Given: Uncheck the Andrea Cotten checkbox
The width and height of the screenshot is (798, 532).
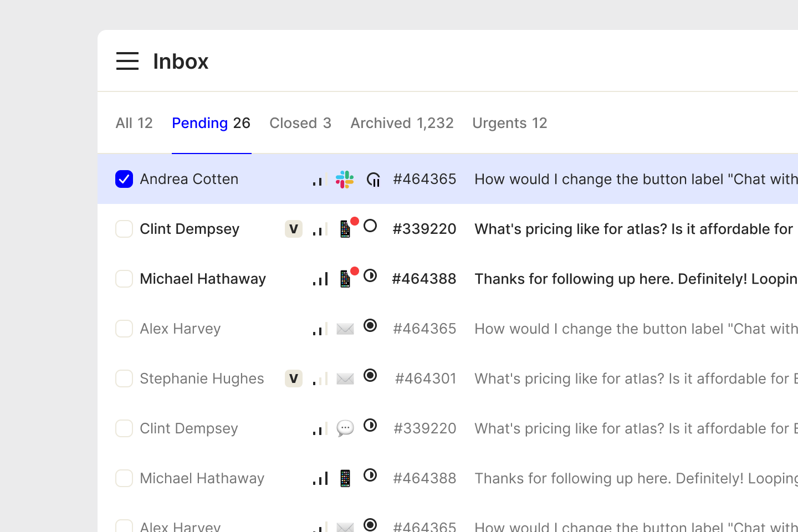Looking at the screenshot, I should pos(124,179).
